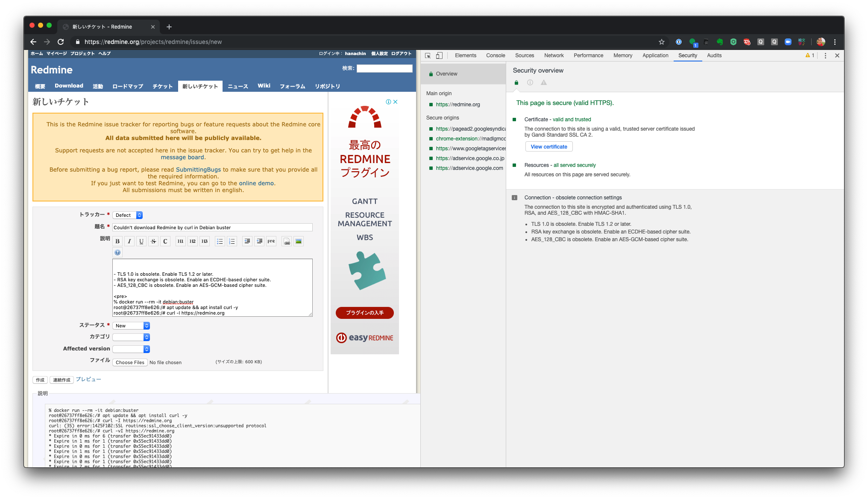This screenshot has width=868, height=499.
Task: Apply strikethrough formatting in the description toolbar
Action: (153, 241)
